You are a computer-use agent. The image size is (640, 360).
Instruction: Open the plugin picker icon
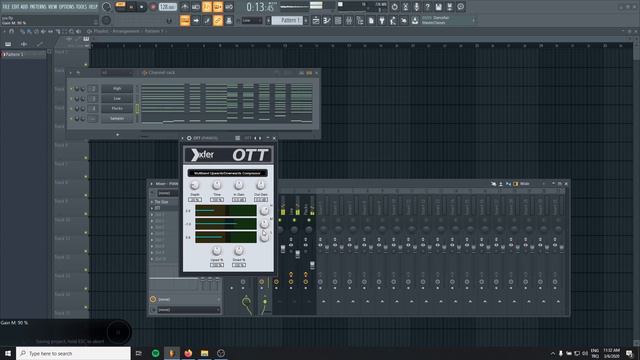coord(382,20)
